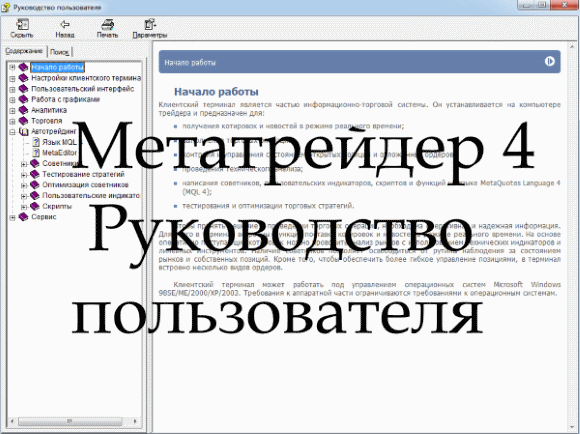Expand the Начало работы tree node

pyautogui.click(x=12, y=68)
